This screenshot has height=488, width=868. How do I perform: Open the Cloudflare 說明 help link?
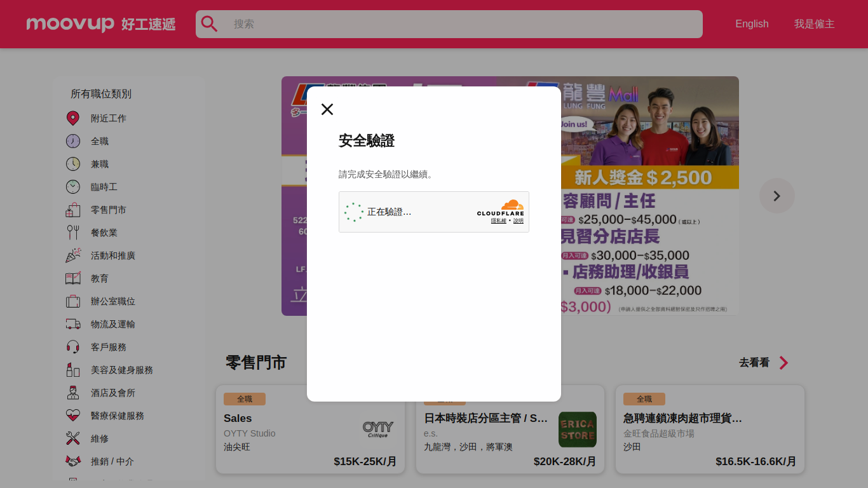pos(519,220)
